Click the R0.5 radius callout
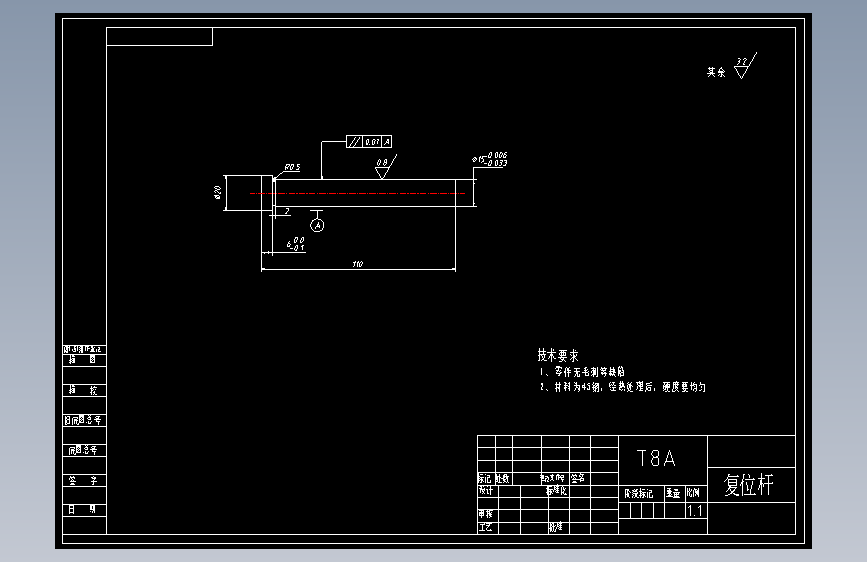This screenshot has height=562, width=867. click(x=293, y=167)
